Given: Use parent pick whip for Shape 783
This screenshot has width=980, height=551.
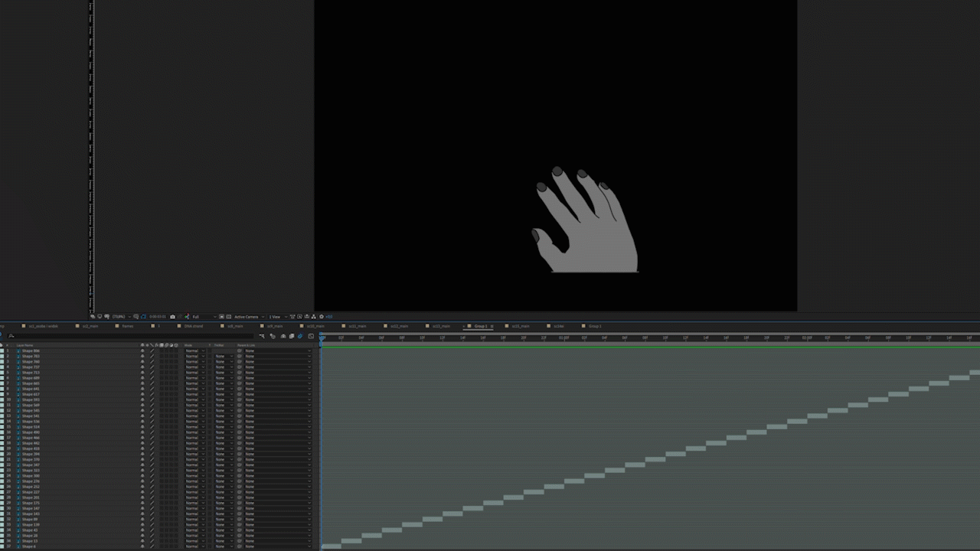Looking at the screenshot, I should coord(239,356).
